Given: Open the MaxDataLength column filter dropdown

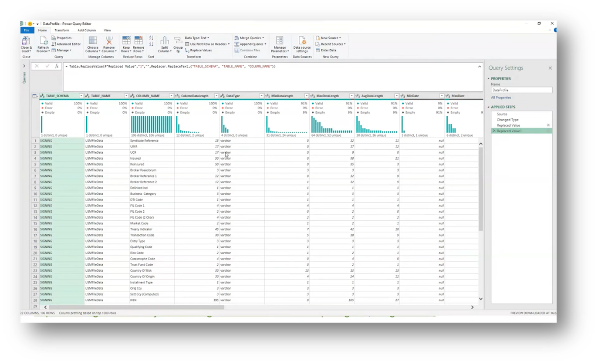Looking at the screenshot, I should [x=351, y=96].
